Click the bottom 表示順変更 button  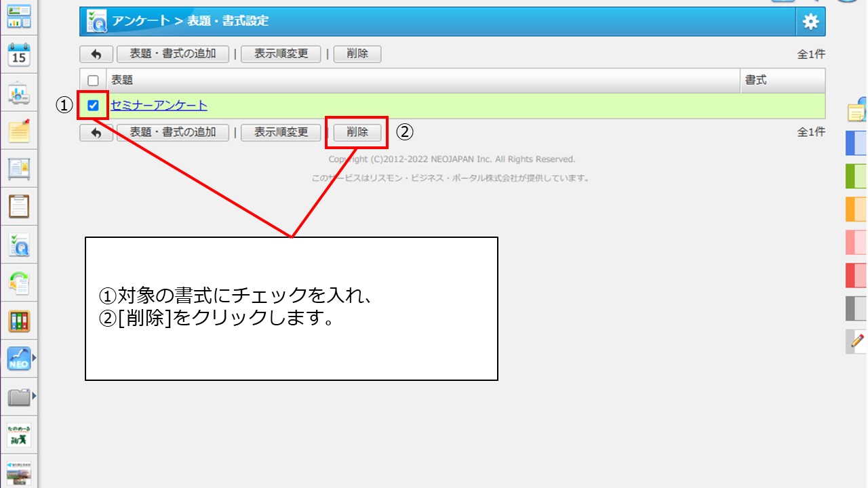(281, 133)
